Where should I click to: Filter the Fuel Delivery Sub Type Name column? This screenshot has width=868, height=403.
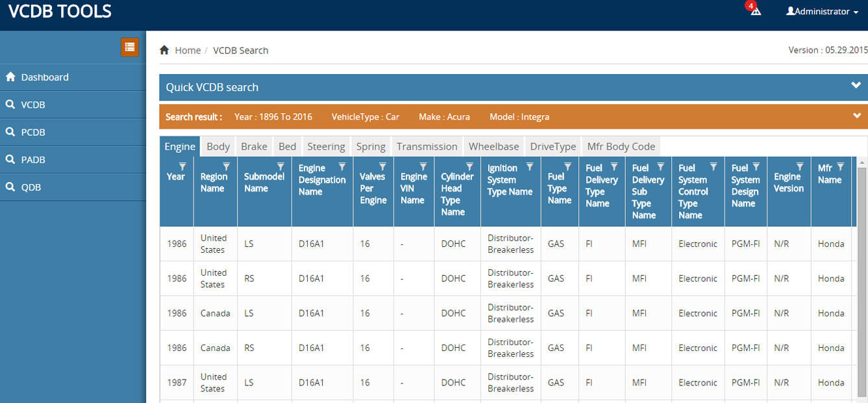660,166
